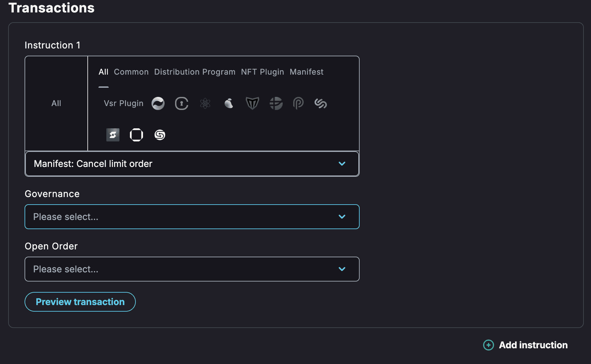591x364 pixels.
Task: Click the white octagon Squads icon
Action: (136, 135)
